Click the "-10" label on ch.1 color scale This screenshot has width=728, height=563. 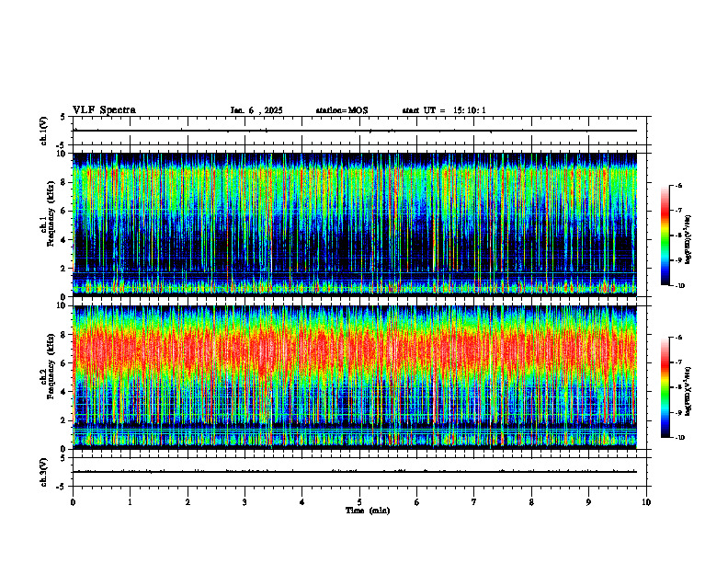click(x=679, y=286)
